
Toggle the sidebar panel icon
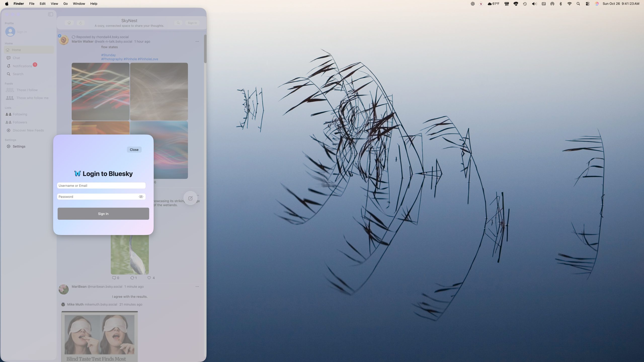(51, 14)
